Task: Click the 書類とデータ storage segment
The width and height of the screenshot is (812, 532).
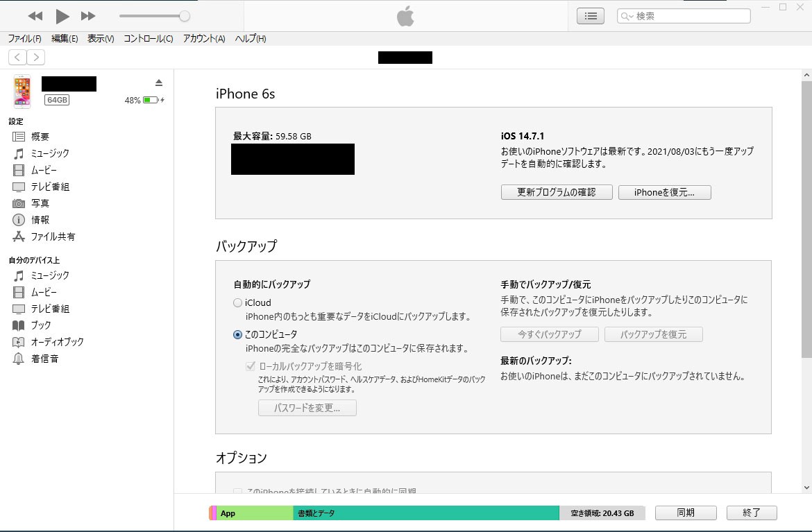Action: pyautogui.click(x=426, y=513)
